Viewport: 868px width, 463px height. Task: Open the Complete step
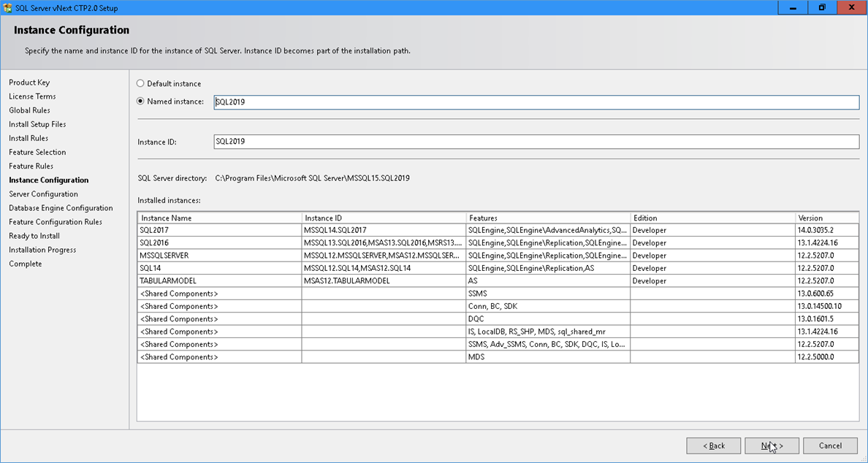[x=26, y=264]
